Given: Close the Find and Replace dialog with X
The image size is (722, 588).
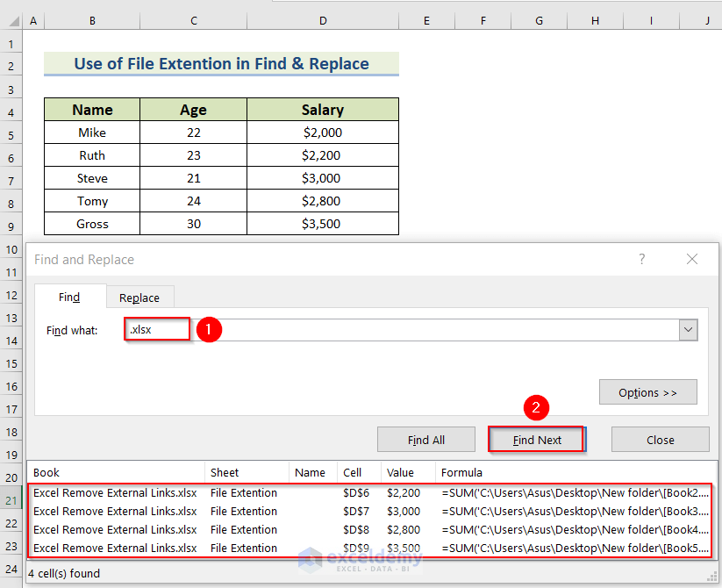Looking at the screenshot, I should (692, 259).
